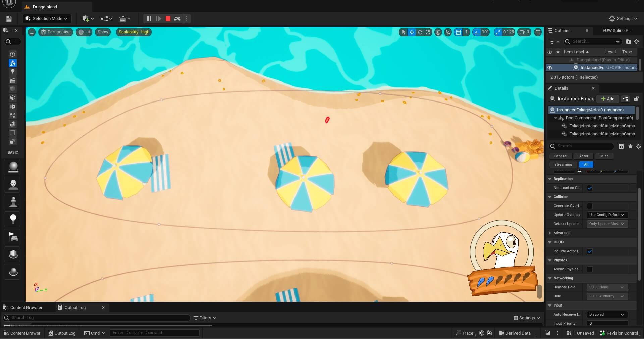Collapse the Replication section
This screenshot has height=339, width=644.
coord(550,179)
